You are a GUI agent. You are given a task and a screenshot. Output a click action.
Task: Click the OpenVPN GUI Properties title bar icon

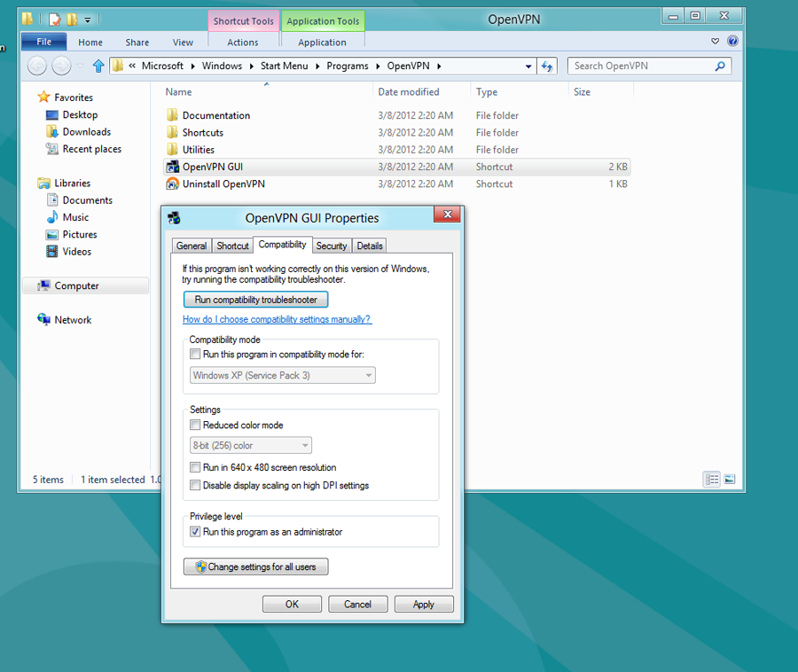pyautogui.click(x=174, y=218)
